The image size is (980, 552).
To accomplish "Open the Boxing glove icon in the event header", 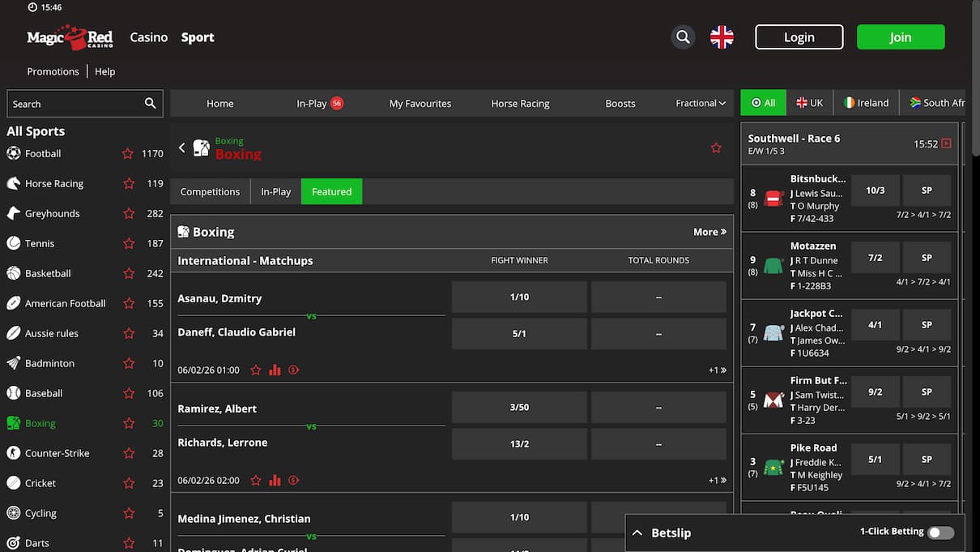I will click(201, 148).
